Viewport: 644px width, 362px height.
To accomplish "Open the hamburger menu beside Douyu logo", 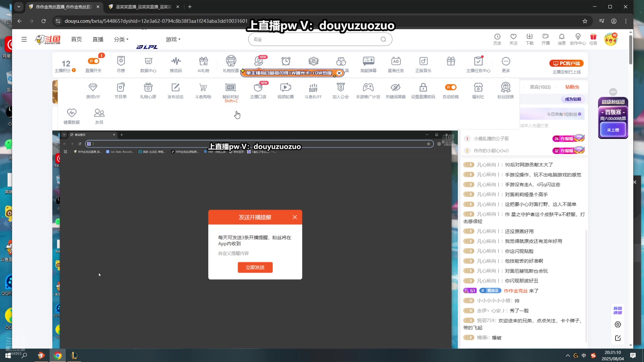I will (x=24, y=39).
